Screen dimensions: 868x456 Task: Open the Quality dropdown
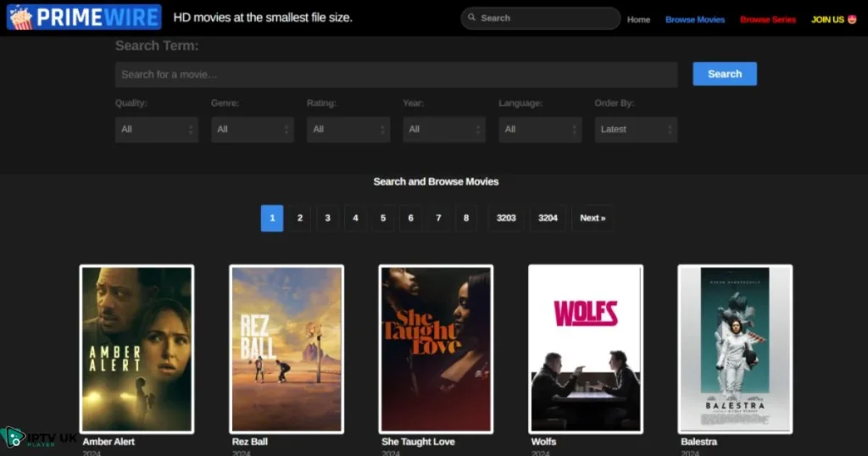[157, 130]
